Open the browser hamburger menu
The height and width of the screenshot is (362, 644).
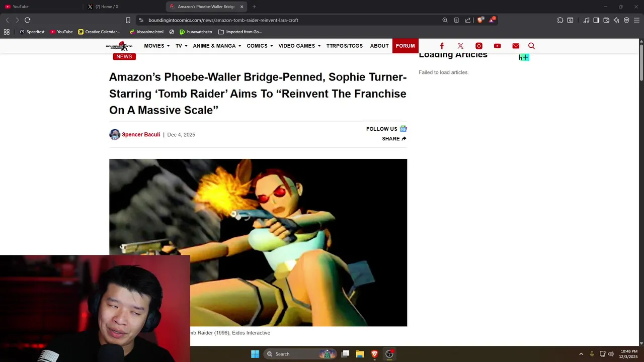pyautogui.click(x=637, y=20)
